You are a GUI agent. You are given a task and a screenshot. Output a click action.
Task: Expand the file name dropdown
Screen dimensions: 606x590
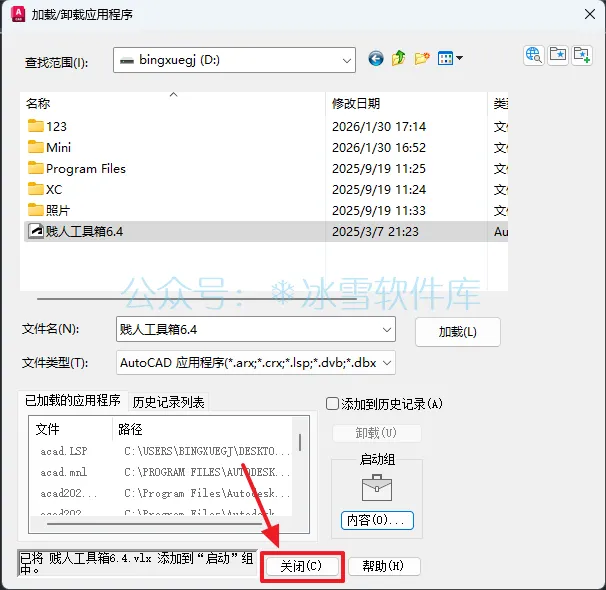tap(386, 330)
